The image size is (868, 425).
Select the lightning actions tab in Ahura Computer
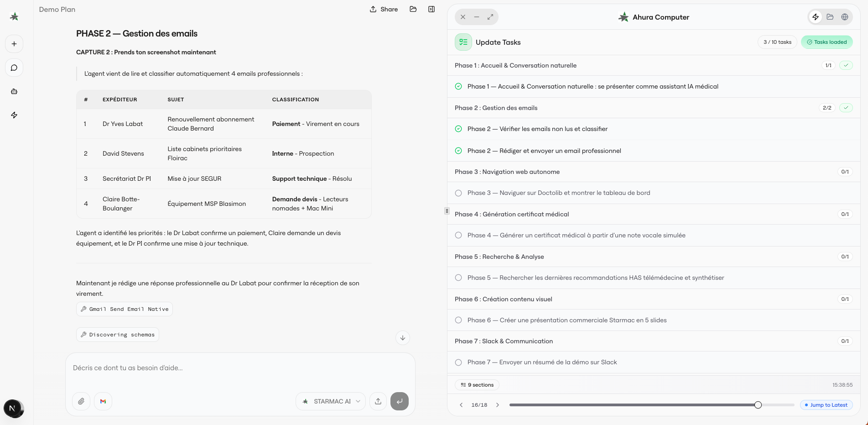[816, 17]
